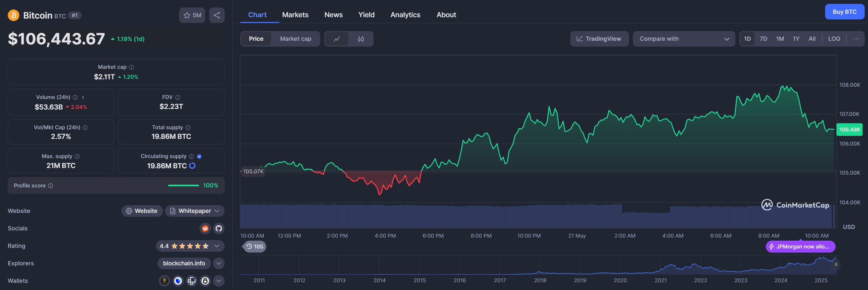Open the Yield tab
Screen dimensions: 868x290
[x=366, y=15]
